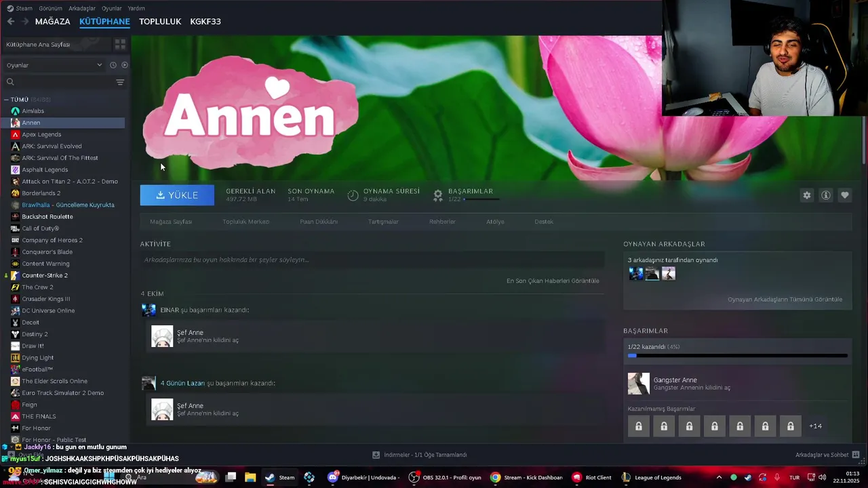Select Aimlabs in the game list
Viewport: 868px width, 488px height.
[x=33, y=111]
